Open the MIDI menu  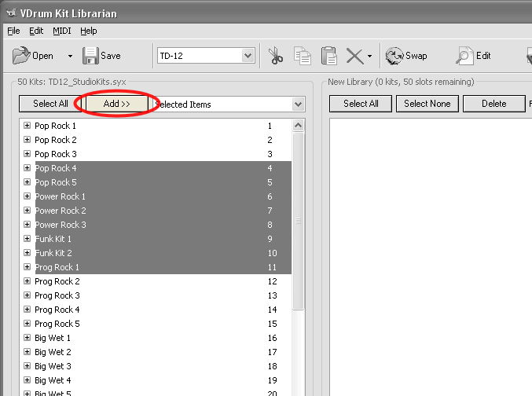61,31
